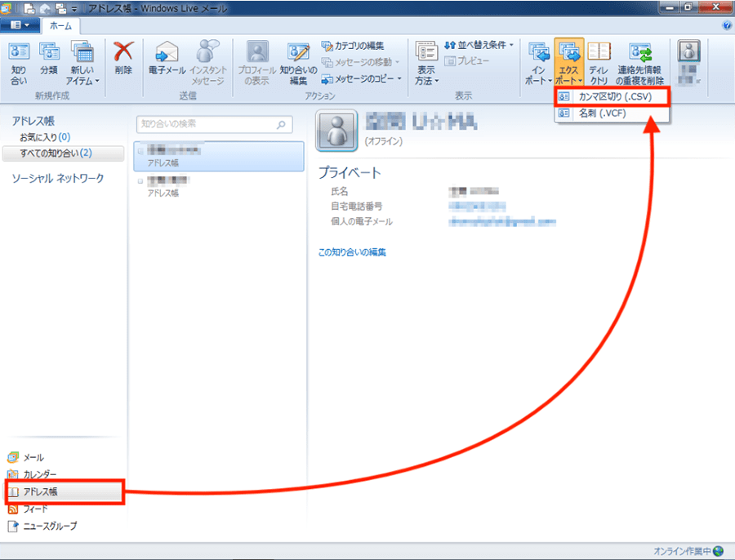The width and height of the screenshot is (735, 560).
Task: Open the メッセージの移動 dropdown
Action: (x=360, y=62)
